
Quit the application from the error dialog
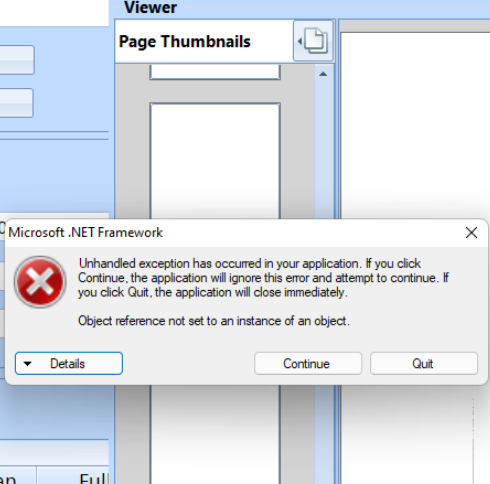(424, 363)
